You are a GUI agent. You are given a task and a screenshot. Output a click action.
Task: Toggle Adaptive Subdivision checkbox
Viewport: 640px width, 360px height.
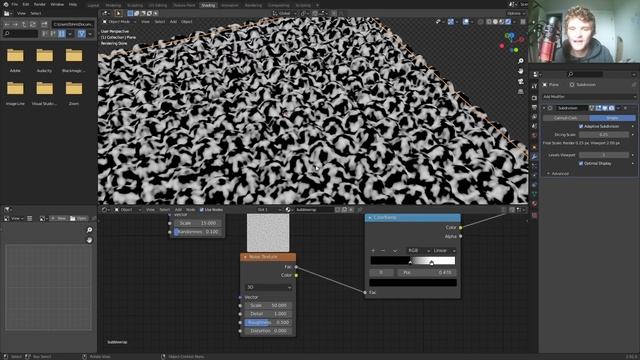581,127
